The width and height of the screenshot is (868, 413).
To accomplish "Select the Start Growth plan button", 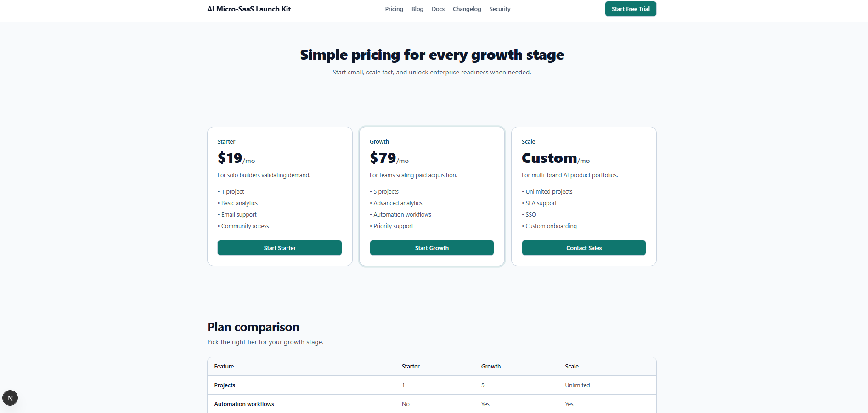I will coord(432,248).
